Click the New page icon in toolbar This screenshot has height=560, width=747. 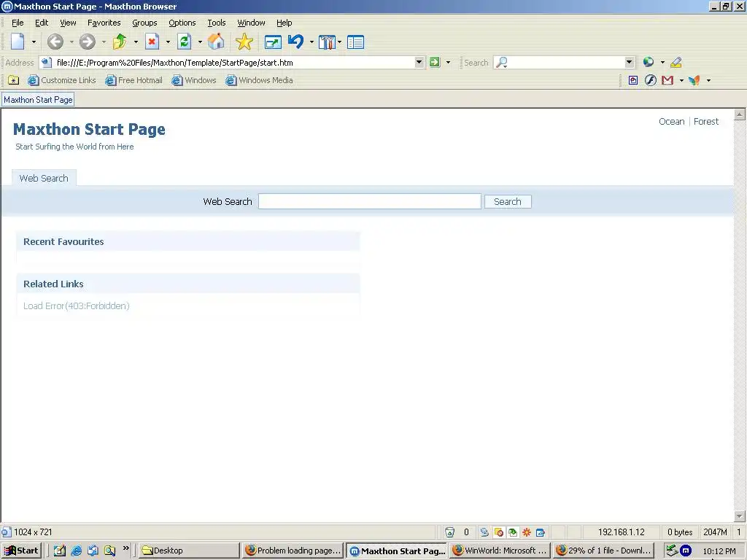[x=18, y=42]
